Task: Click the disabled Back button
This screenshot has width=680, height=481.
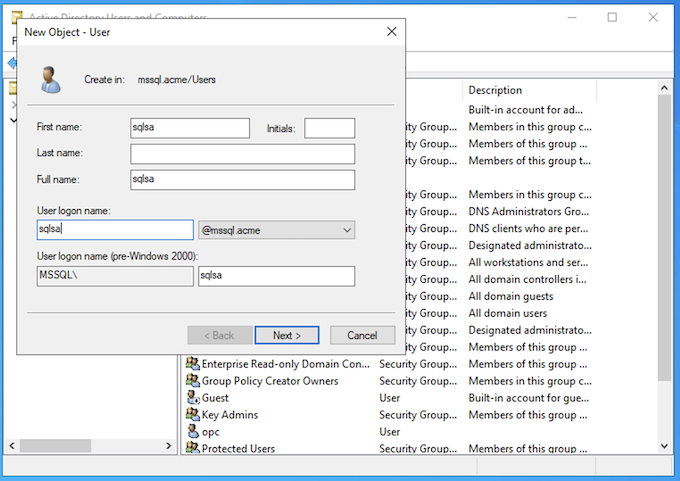Action: 219,335
